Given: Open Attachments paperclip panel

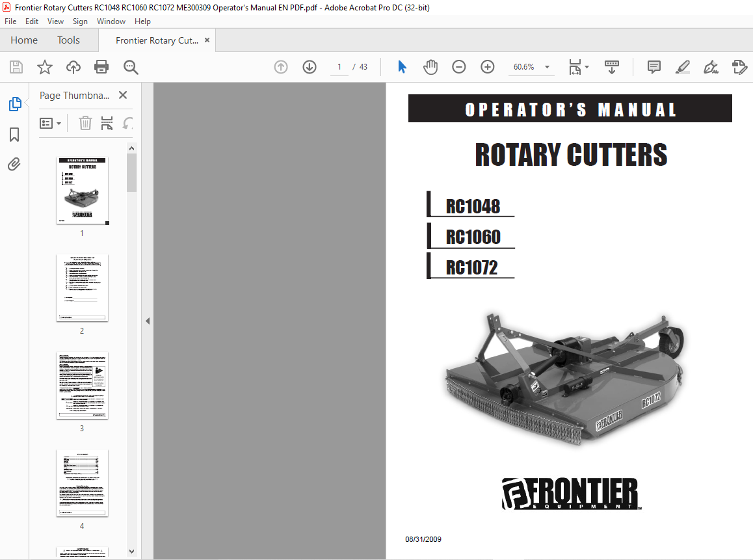Looking at the screenshot, I should pyautogui.click(x=14, y=165).
